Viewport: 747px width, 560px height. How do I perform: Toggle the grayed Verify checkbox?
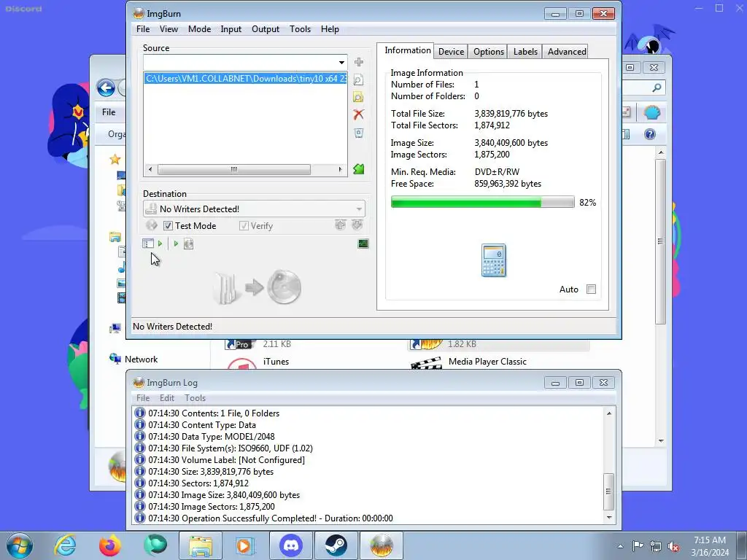click(244, 226)
